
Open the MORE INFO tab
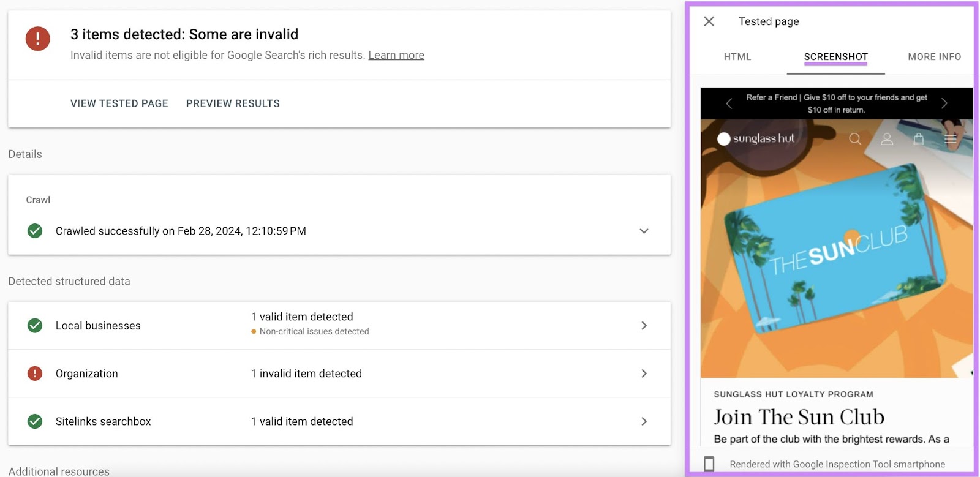coord(934,57)
